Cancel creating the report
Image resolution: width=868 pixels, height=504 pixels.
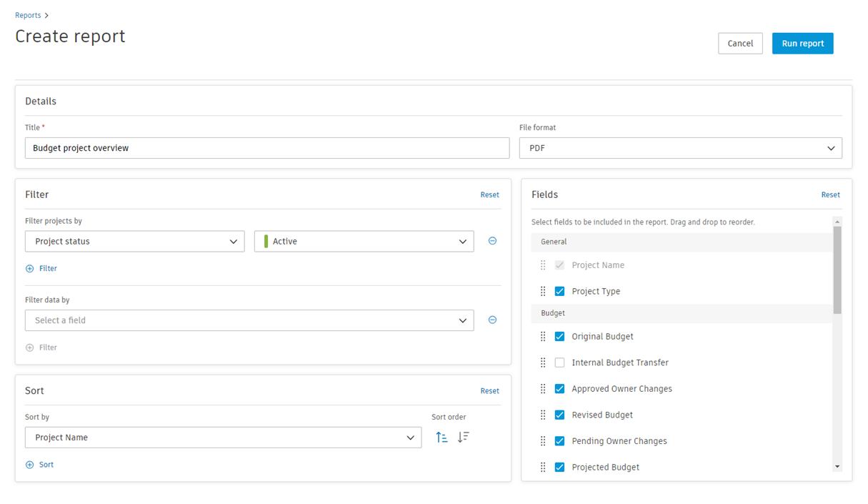click(740, 43)
